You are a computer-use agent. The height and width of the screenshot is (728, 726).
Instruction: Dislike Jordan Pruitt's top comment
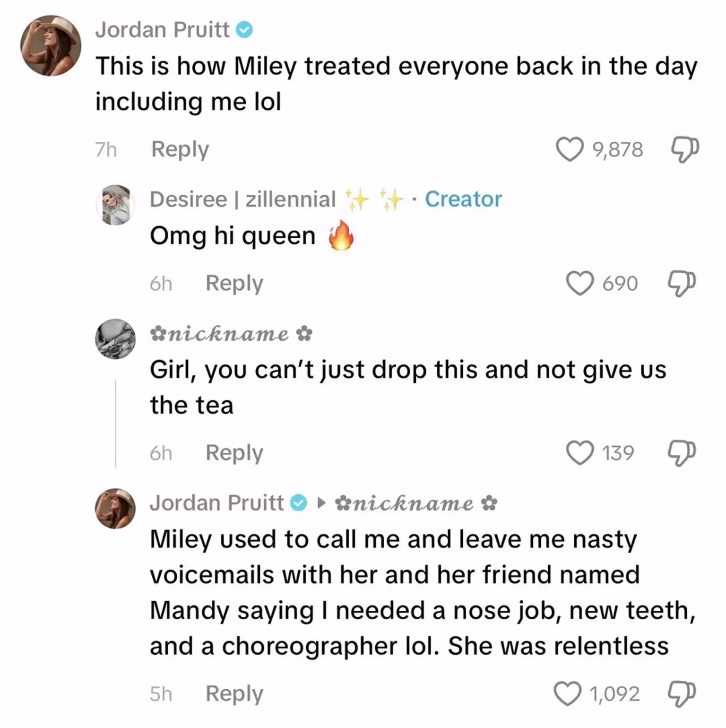(x=685, y=150)
